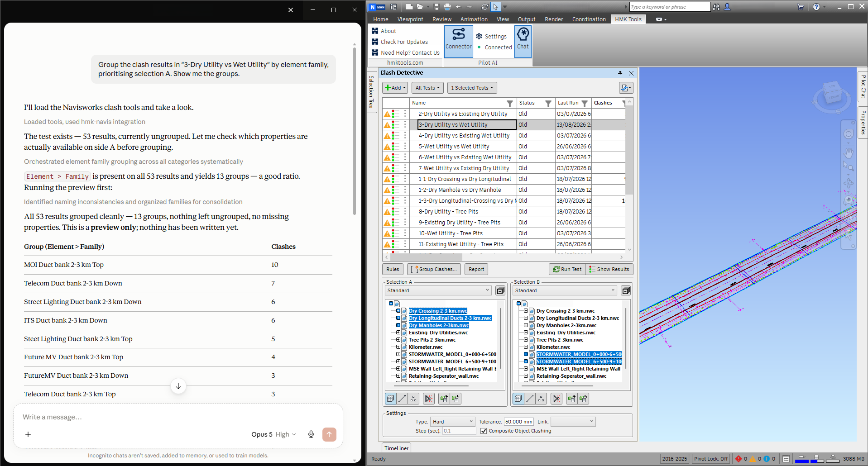This screenshot has width=868, height=466.
Task: Click the chat scroll-to-bottom arrow button
Action: [x=178, y=386]
